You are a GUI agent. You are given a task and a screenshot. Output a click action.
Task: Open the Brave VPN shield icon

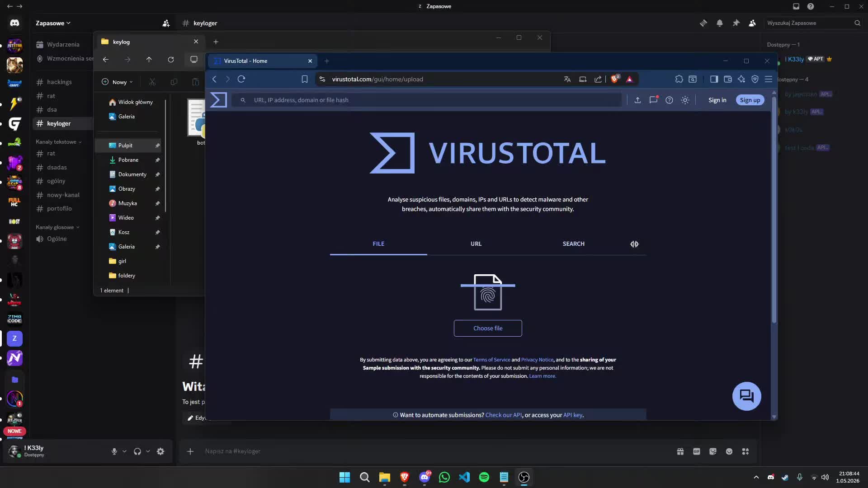755,79
